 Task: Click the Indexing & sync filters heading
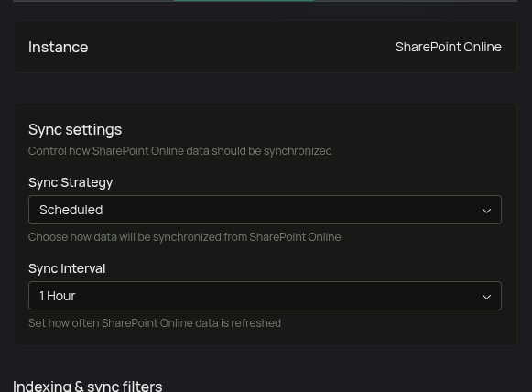88,387
